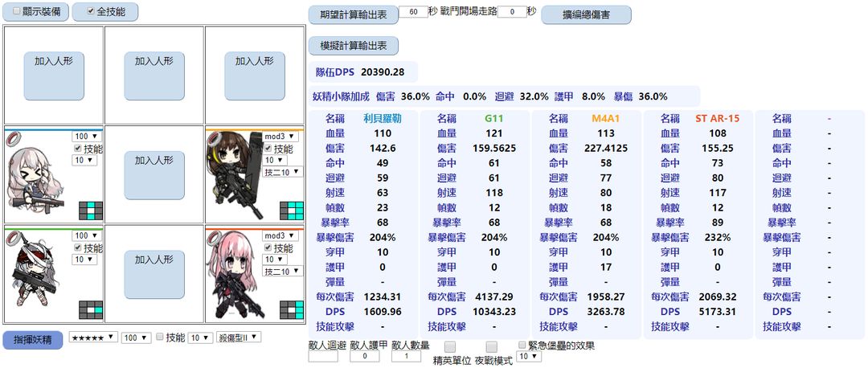Open 利貝羅勒's level 100 dropdown
868x368 pixels.
click(x=86, y=137)
